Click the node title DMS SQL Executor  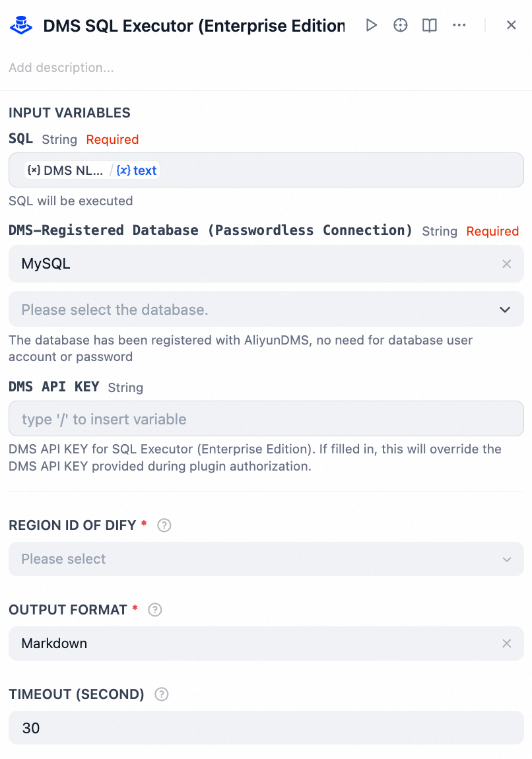tap(193, 26)
